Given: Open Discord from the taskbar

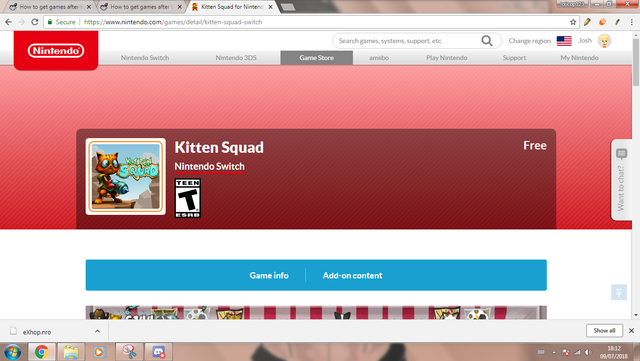Looking at the screenshot, I should pos(158,352).
